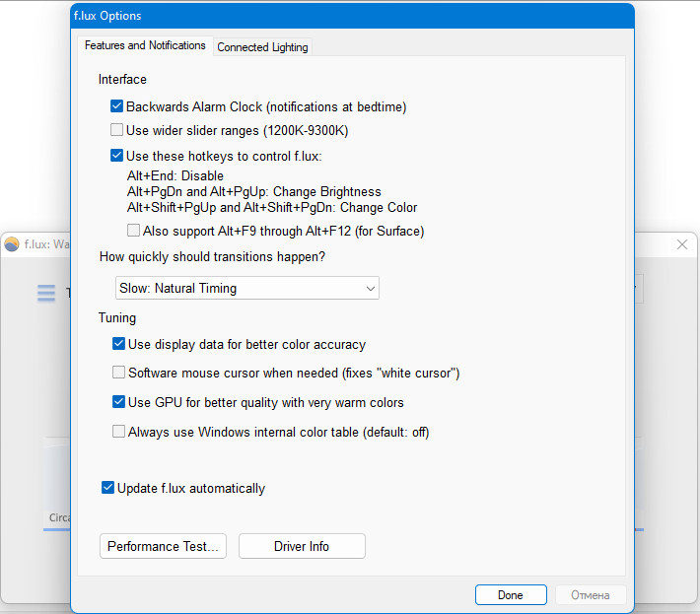The height and width of the screenshot is (614, 700).
Task: Select Features and Notifications tab
Action: 145,45
